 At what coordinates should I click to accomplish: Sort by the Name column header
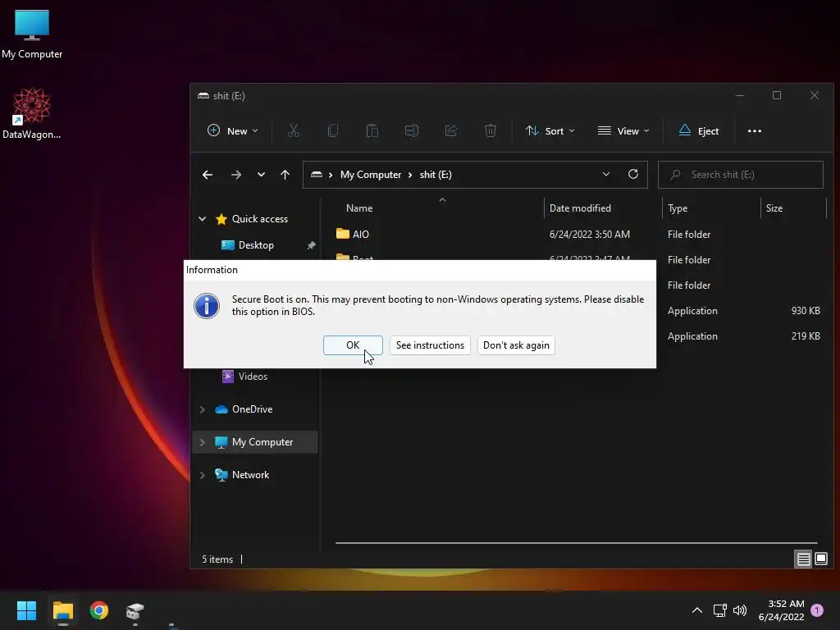[x=359, y=208]
